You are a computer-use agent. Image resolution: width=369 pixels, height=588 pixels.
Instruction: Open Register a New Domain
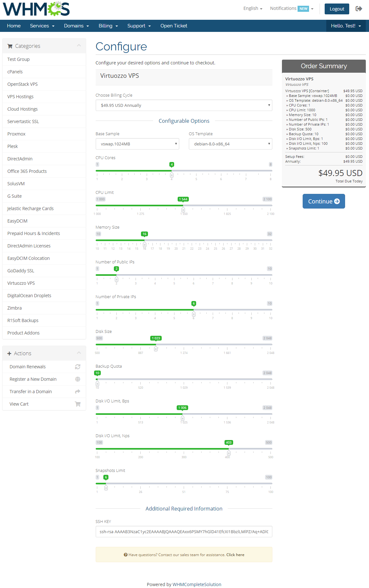coord(44,379)
